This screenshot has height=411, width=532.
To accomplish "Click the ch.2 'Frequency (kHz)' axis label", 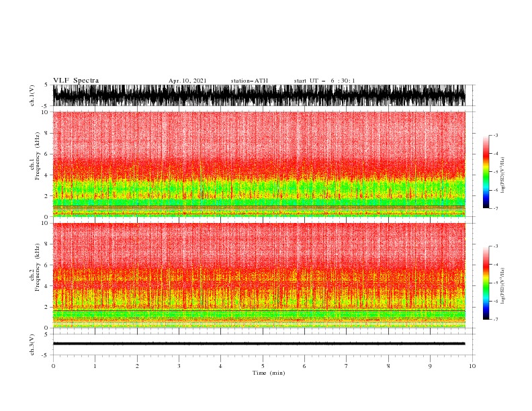I will [38, 267].
